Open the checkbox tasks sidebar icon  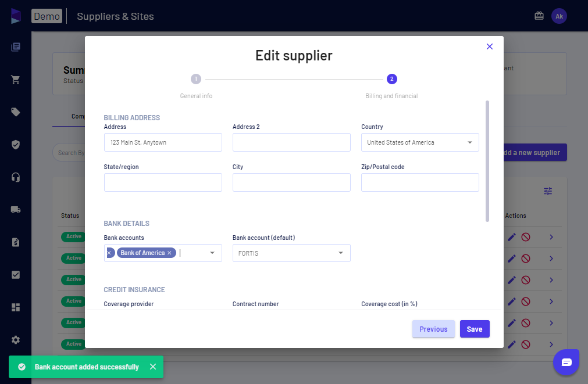click(x=15, y=275)
